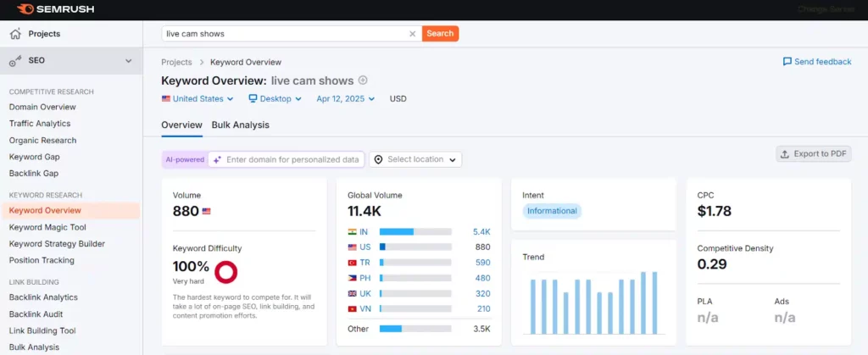The height and width of the screenshot is (355, 868).
Task: Open Keyword Gap in sidebar
Action: (34, 157)
